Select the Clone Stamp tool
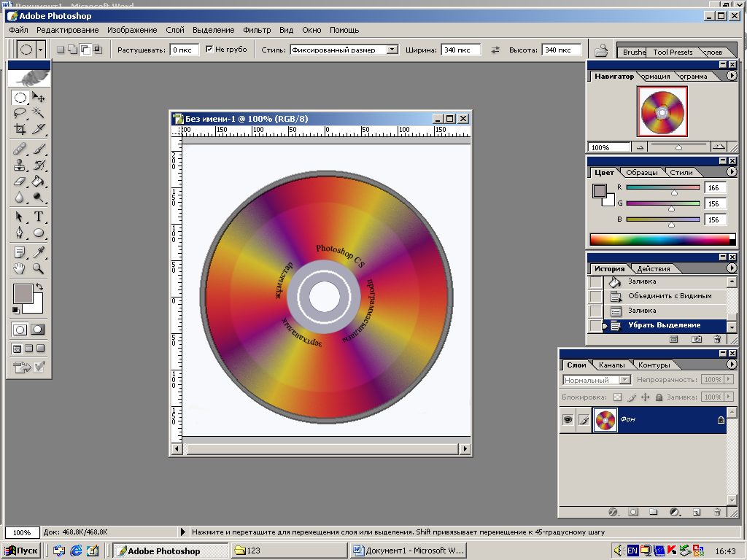This screenshot has height=560, width=747. (x=20, y=165)
